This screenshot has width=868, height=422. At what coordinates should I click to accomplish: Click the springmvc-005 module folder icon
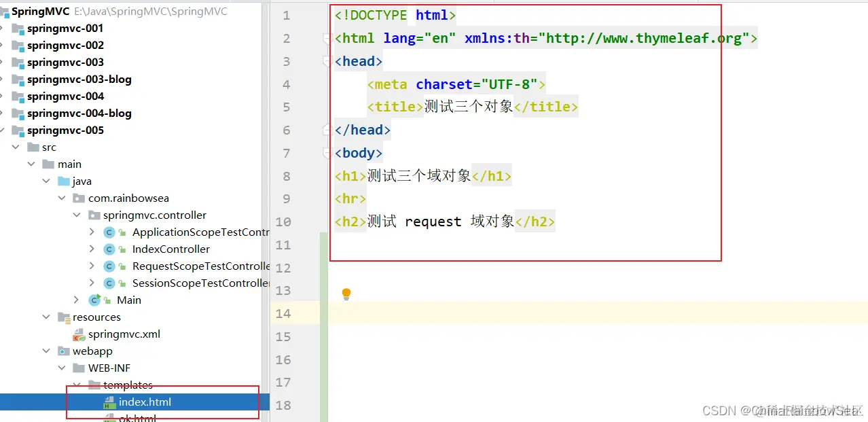click(18, 130)
